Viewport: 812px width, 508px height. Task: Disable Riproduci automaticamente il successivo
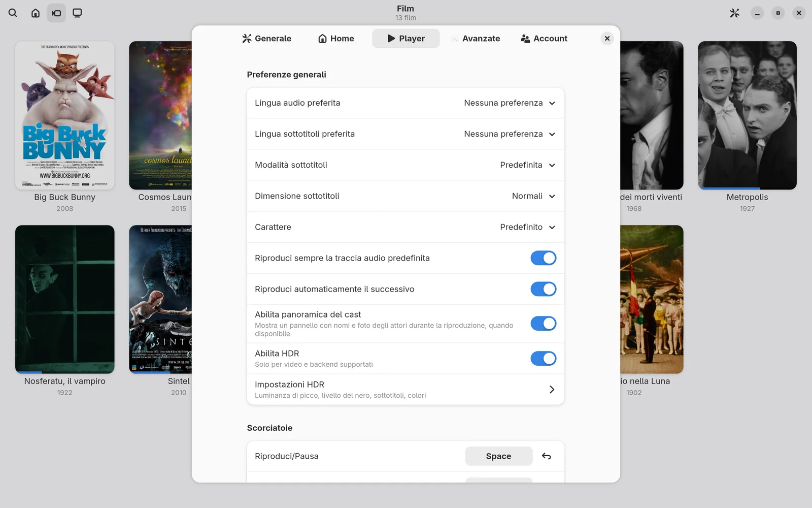(544, 289)
